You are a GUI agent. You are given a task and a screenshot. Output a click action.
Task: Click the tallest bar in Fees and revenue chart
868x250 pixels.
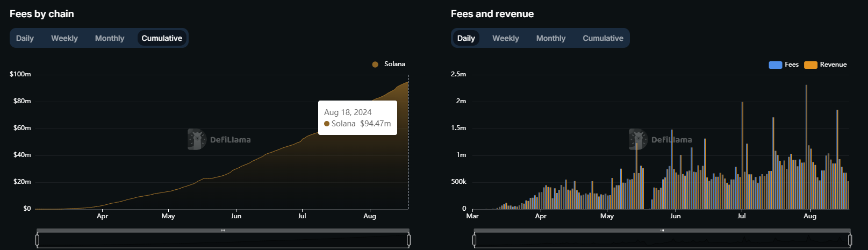coord(806,145)
